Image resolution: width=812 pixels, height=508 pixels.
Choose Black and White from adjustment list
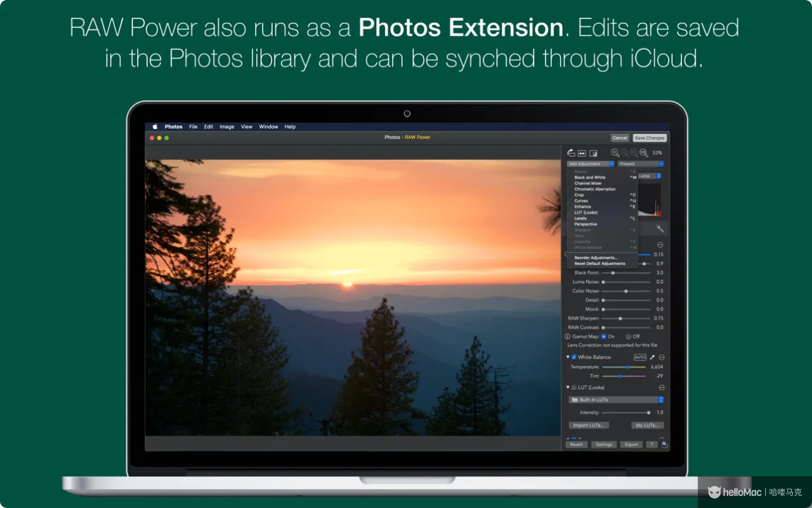[603, 178]
